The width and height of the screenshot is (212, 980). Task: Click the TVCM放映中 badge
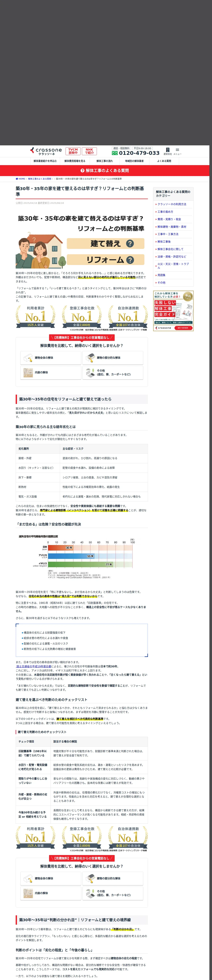pos(73,151)
